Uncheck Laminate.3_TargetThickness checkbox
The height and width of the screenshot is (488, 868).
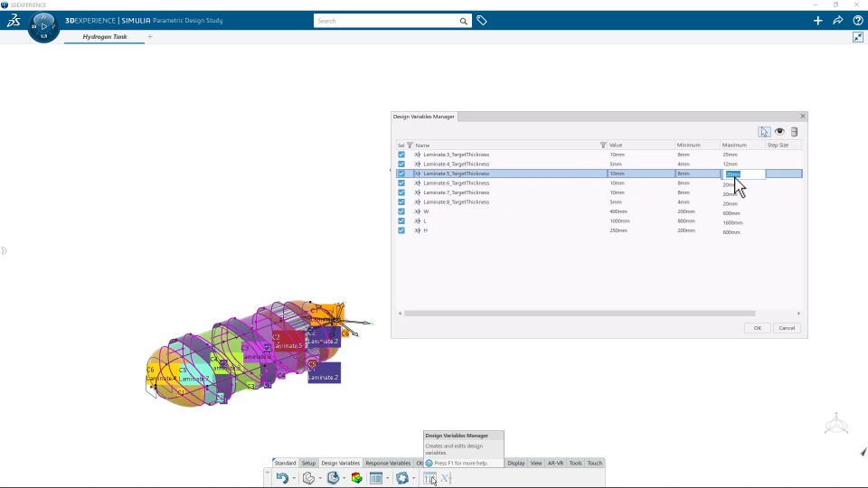[x=401, y=155]
